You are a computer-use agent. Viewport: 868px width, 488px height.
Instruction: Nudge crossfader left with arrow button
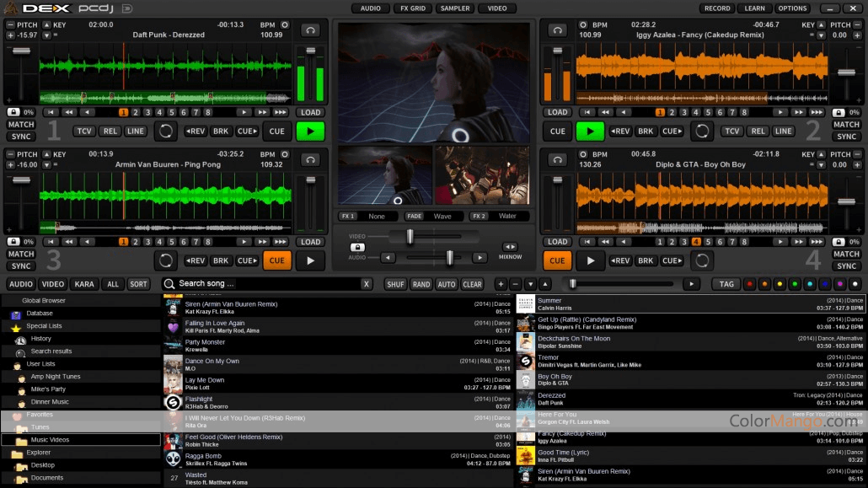coord(388,258)
